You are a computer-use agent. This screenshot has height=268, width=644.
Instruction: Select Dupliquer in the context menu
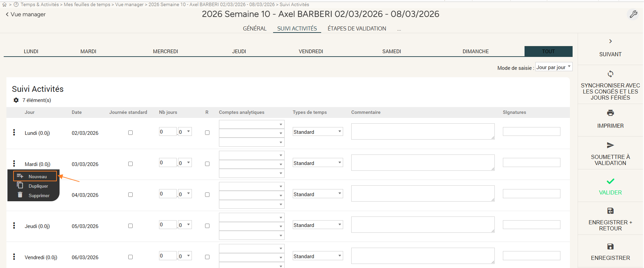tap(38, 186)
